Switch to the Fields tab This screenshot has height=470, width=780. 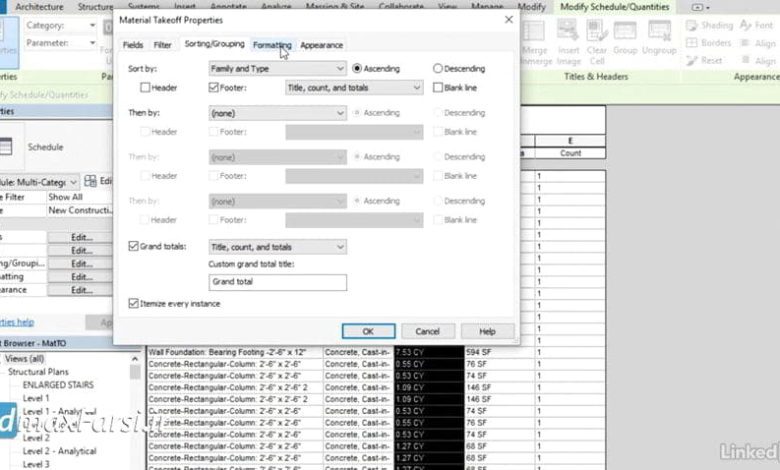(133, 45)
